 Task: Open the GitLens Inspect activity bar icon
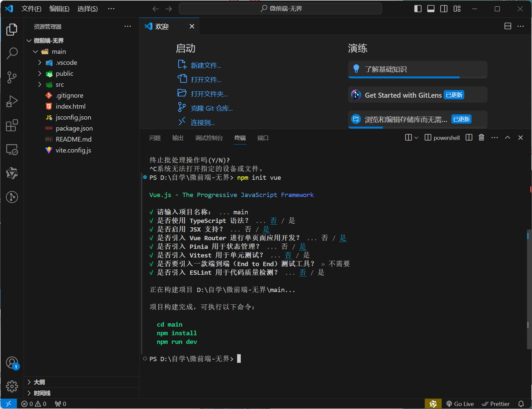point(12,197)
